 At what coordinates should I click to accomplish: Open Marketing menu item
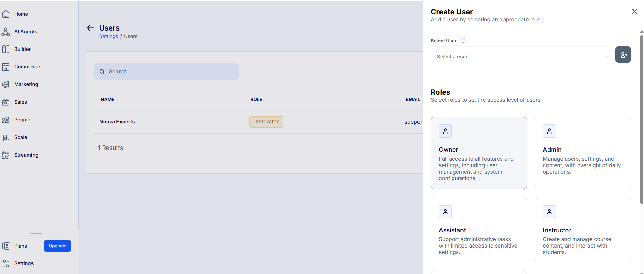point(26,84)
